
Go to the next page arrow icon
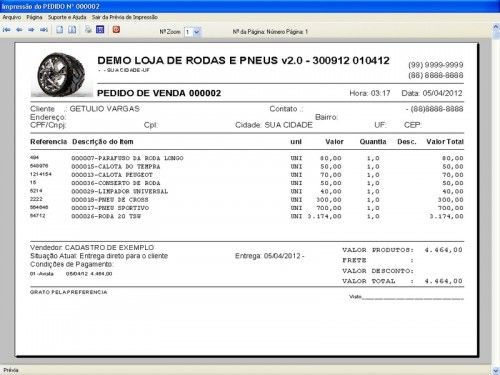tap(31, 30)
